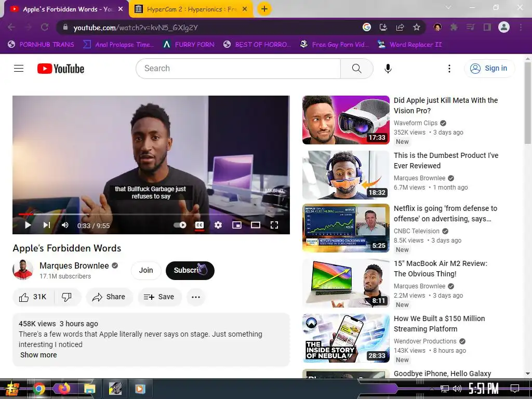Reload the page
The width and height of the screenshot is (532, 399).
click(x=45, y=27)
